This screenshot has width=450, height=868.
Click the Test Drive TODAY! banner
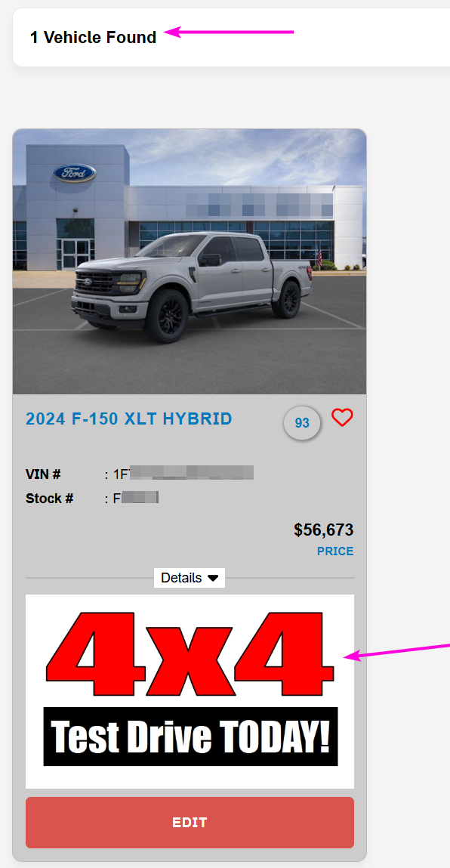[x=190, y=737]
